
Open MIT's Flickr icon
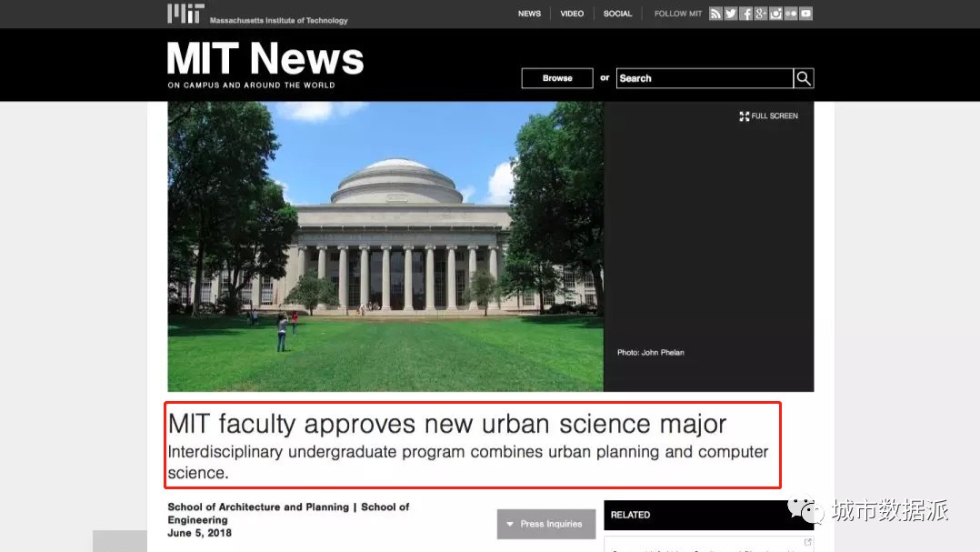791,14
